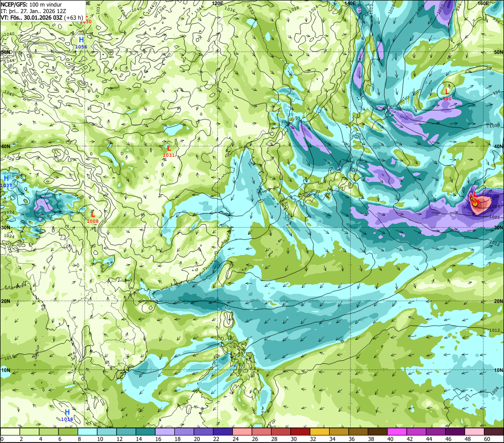Screen dimensions: 504x443
Task: Pick the lavender 16–18 legend swatch
Action: click(x=165, y=431)
